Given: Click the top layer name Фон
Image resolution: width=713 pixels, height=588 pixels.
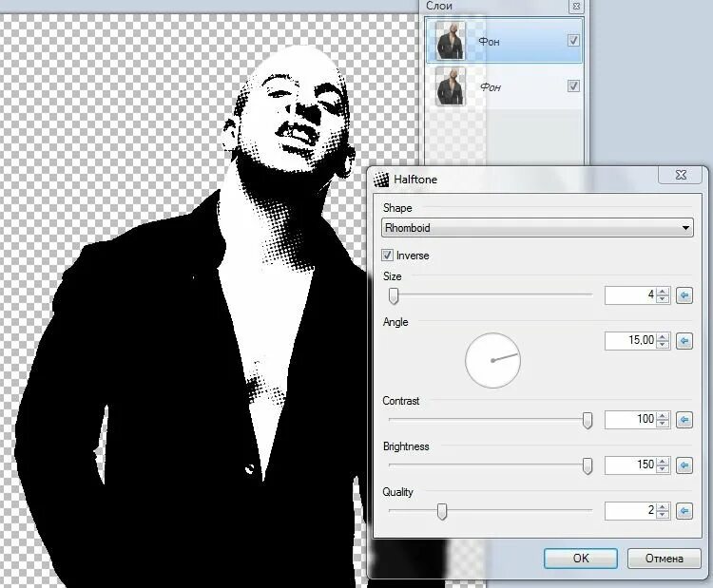Looking at the screenshot, I should 489,42.
